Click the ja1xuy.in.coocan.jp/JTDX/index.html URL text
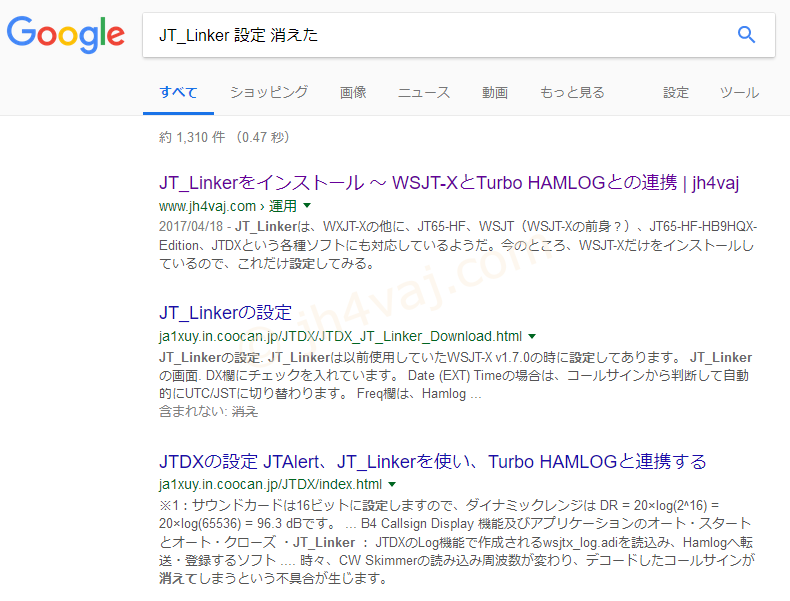The width and height of the screenshot is (790, 601). (x=271, y=485)
